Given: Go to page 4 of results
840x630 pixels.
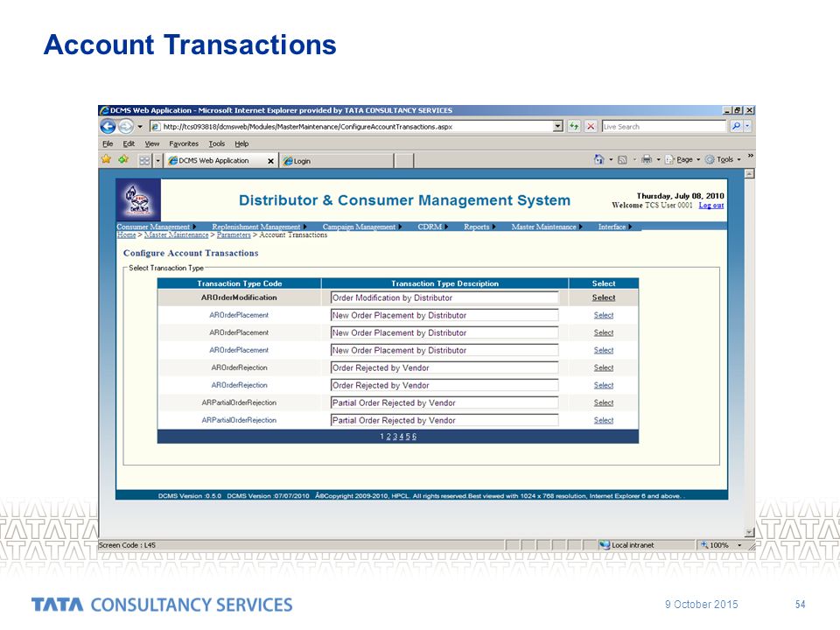Looking at the screenshot, I should [402, 437].
